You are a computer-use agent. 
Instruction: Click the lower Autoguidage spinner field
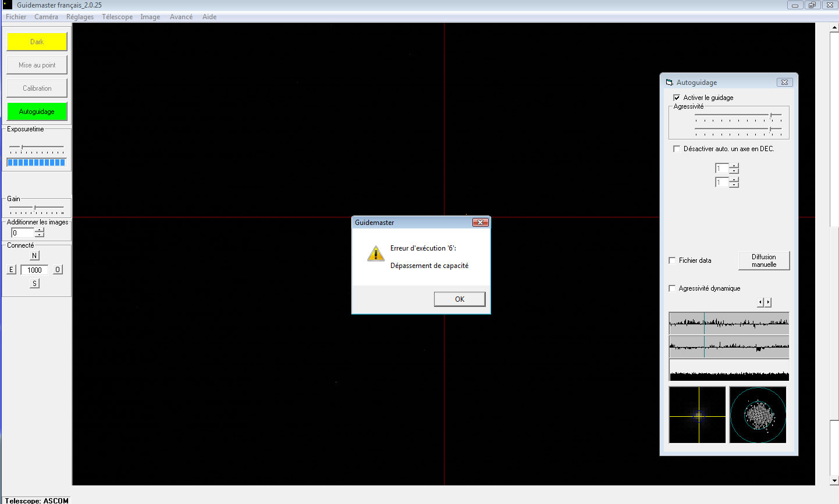pos(722,183)
